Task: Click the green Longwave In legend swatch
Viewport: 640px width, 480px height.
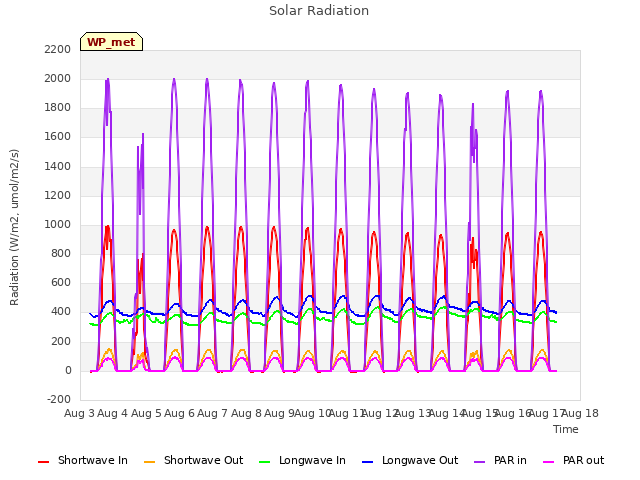Action: point(264,462)
